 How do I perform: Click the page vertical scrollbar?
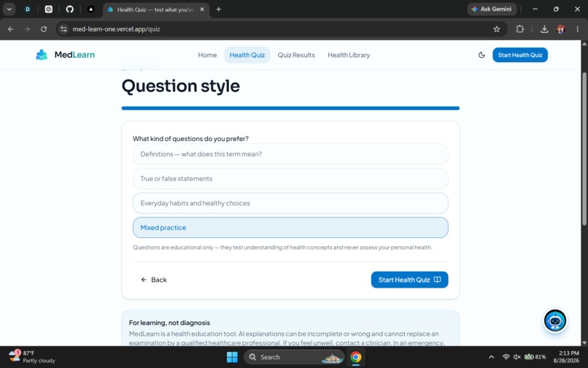(x=584, y=148)
